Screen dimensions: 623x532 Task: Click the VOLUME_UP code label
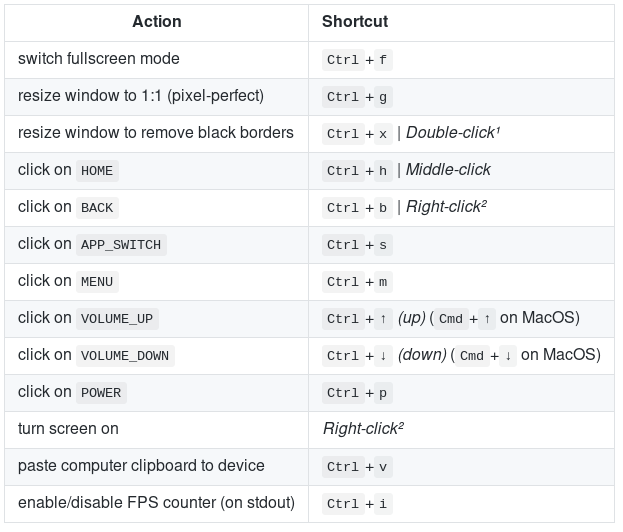[117, 319]
